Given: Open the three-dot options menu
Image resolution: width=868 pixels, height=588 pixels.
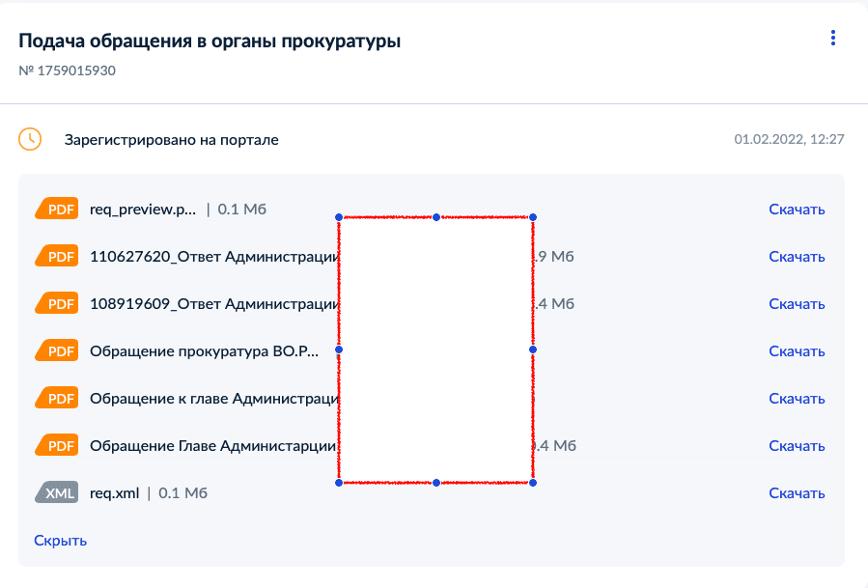Looking at the screenshot, I should pyautogui.click(x=832, y=38).
